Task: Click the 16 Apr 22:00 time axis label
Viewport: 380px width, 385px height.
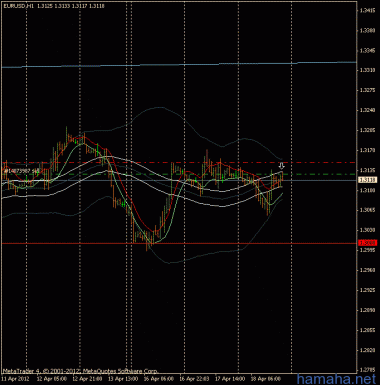Action: coord(194,379)
